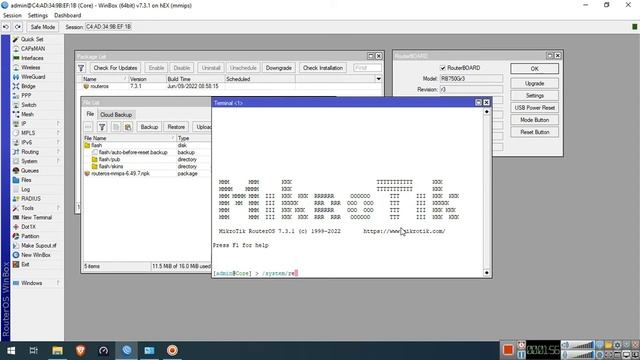Click Exit in sidebar
The image size is (640, 360).
click(25, 264)
